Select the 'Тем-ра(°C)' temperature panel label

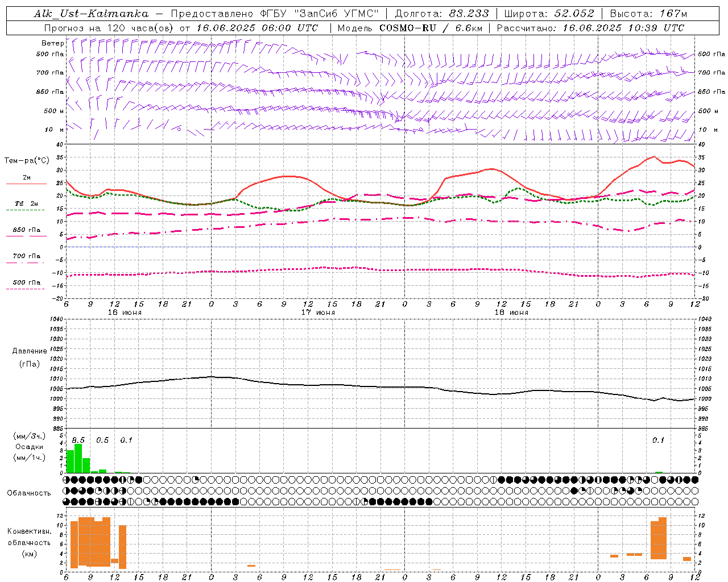[x=27, y=161]
